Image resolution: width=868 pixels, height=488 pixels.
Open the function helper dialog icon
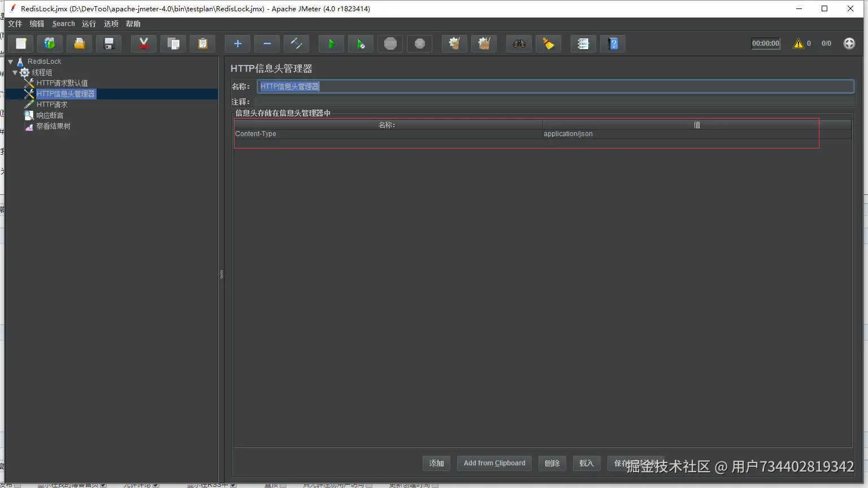pyautogui.click(x=583, y=43)
